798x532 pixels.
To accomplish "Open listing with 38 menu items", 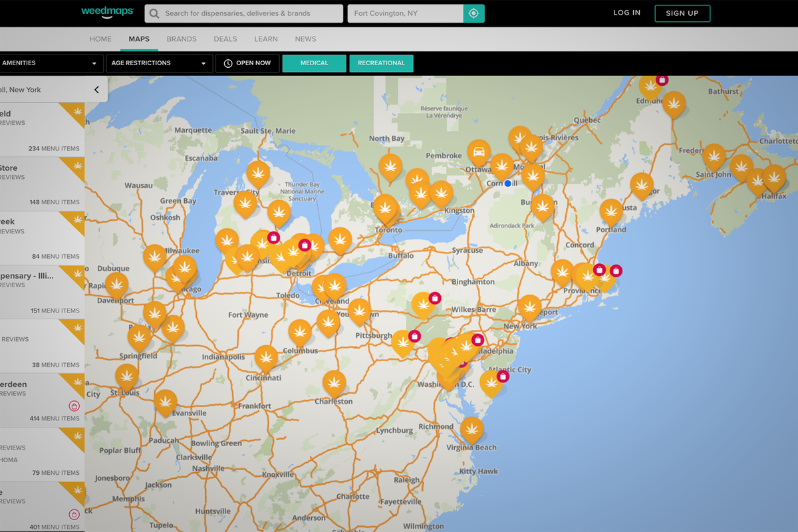I will (42, 346).
